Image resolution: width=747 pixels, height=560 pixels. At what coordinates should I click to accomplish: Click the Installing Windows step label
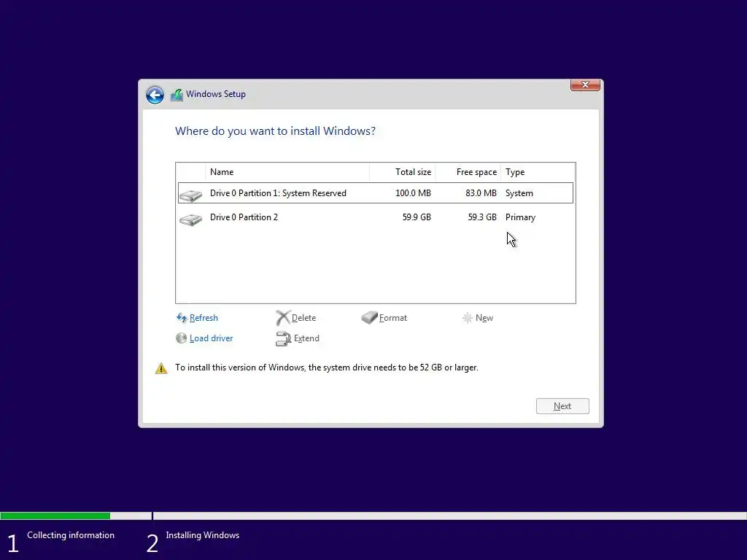click(x=203, y=535)
